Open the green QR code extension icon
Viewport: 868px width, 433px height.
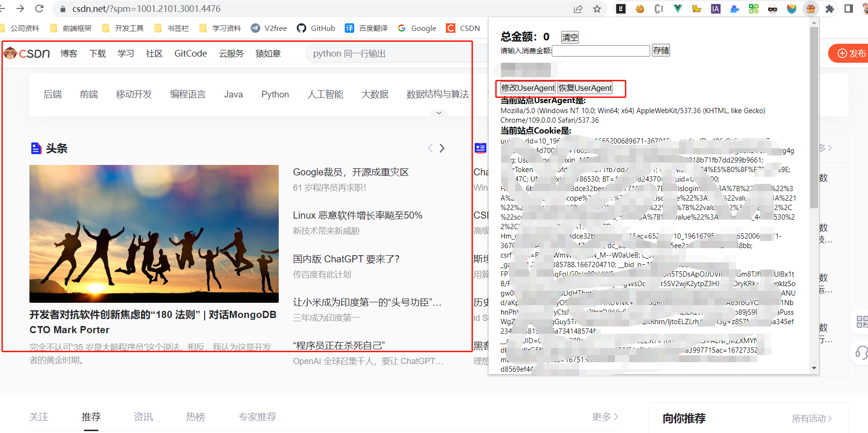pos(754,9)
